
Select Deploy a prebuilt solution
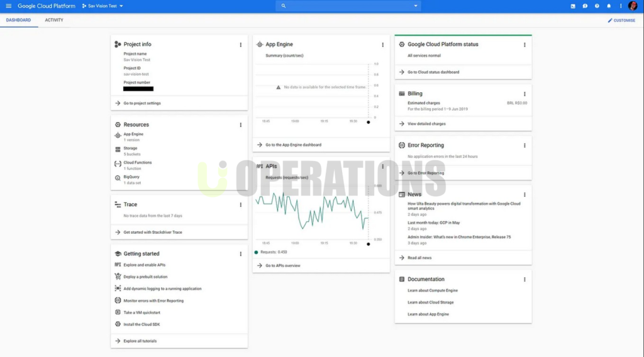(x=145, y=277)
